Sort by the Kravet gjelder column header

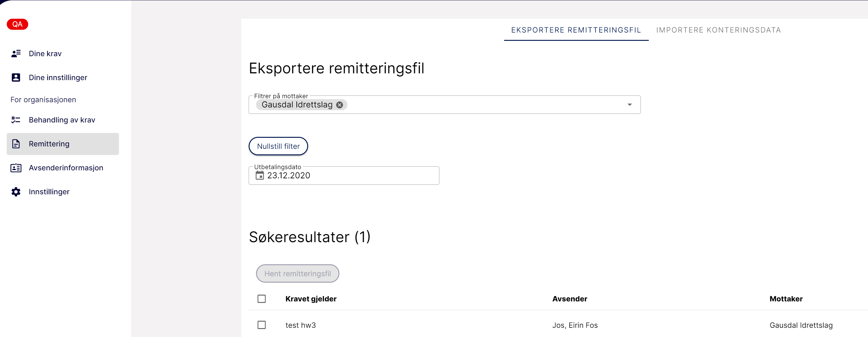point(311,299)
